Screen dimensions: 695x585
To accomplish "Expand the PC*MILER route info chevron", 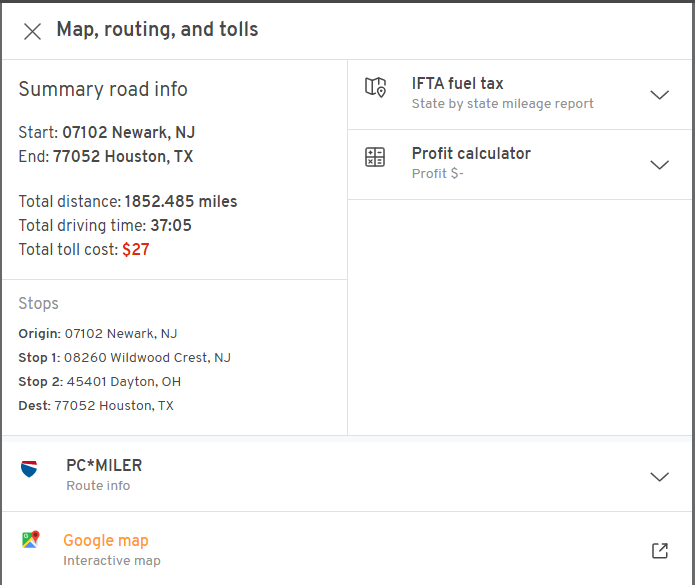I will tap(659, 477).
